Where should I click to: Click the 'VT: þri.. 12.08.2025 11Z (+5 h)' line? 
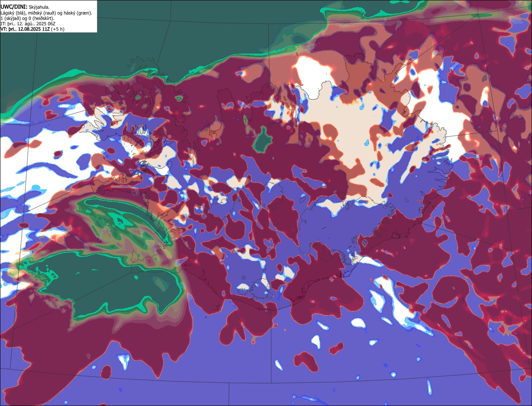(x=32, y=29)
